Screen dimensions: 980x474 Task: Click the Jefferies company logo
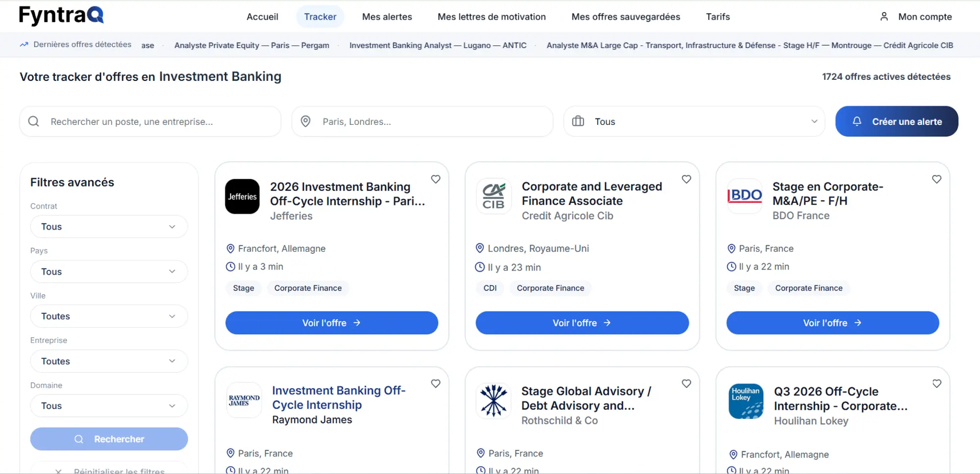tap(242, 196)
